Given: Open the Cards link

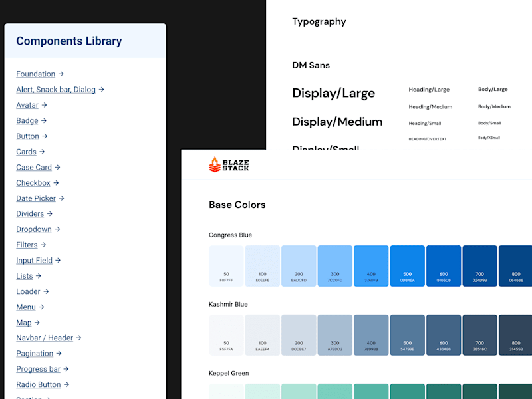Looking at the screenshot, I should pos(26,152).
